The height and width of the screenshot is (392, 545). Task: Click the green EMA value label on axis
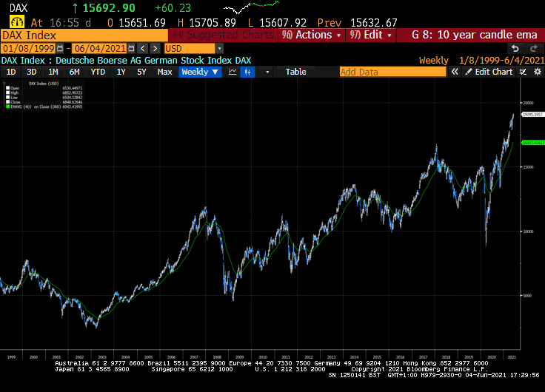tap(533, 143)
